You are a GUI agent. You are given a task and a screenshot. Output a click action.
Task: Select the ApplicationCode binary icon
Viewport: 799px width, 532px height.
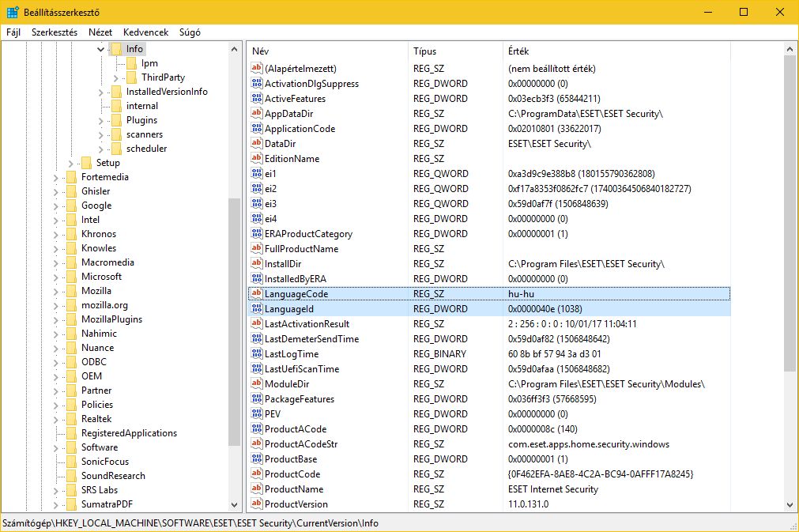click(x=257, y=128)
